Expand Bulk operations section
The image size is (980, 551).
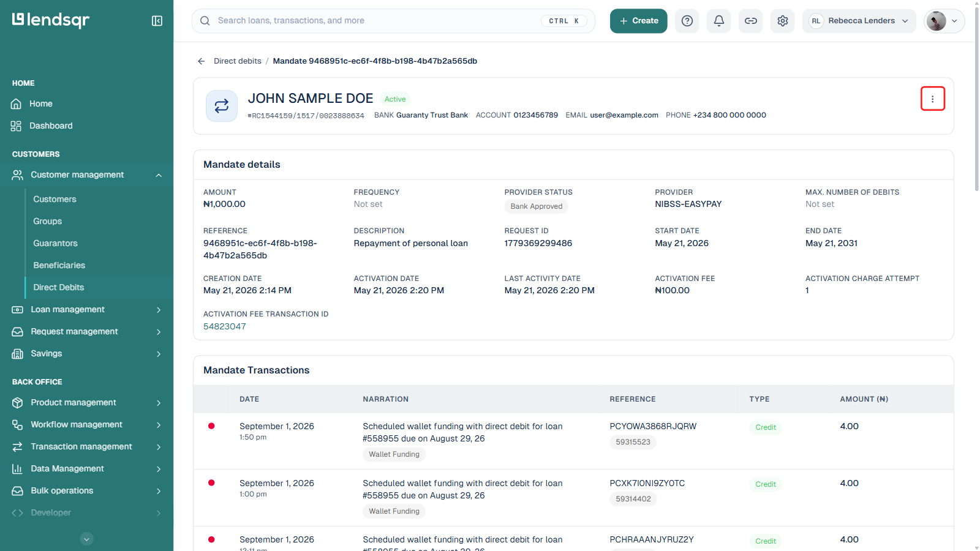tap(86, 491)
